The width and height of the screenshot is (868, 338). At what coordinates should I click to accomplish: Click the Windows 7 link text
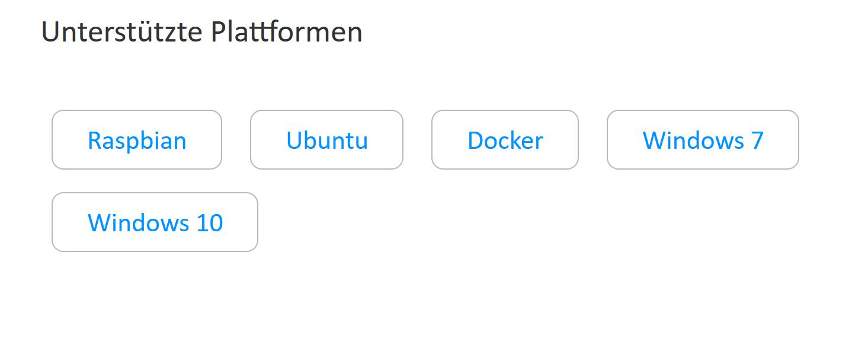click(703, 141)
